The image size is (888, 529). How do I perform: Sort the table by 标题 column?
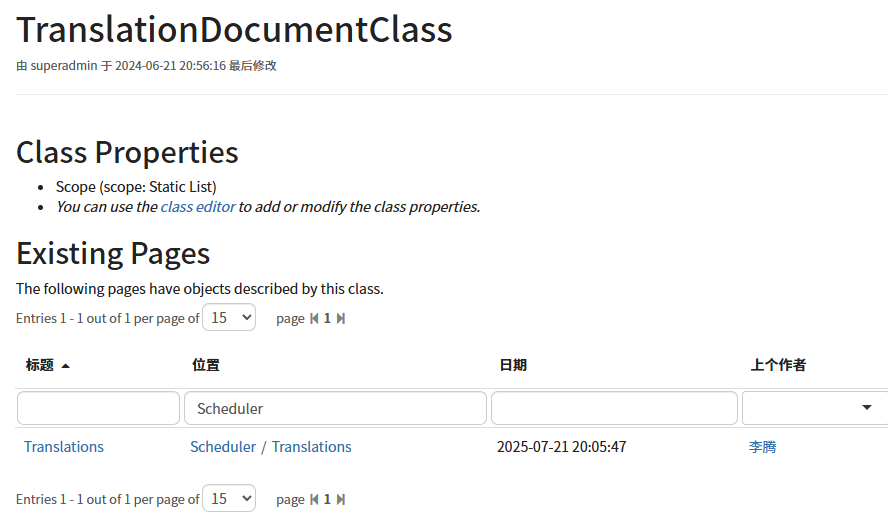tap(40, 366)
